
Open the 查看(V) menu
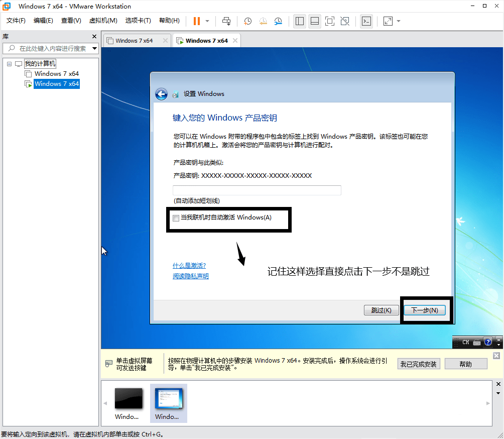click(71, 21)
